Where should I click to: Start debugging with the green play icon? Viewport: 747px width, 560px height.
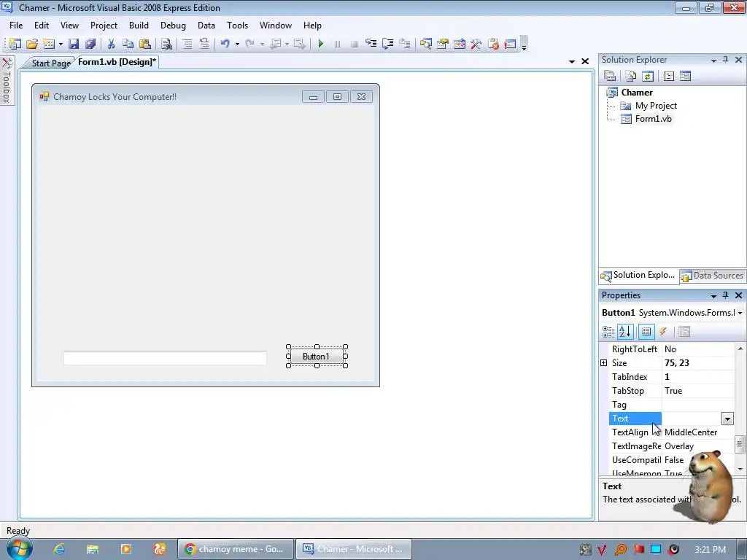tap(321, 44)
